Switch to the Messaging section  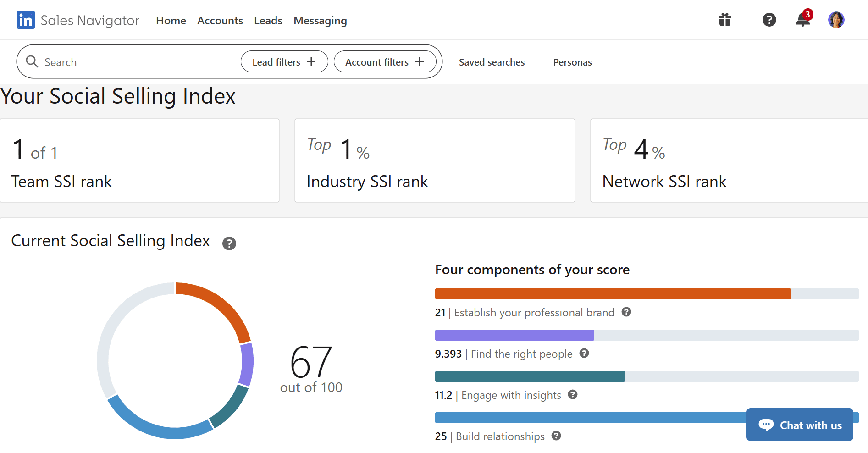pos(320,21)
